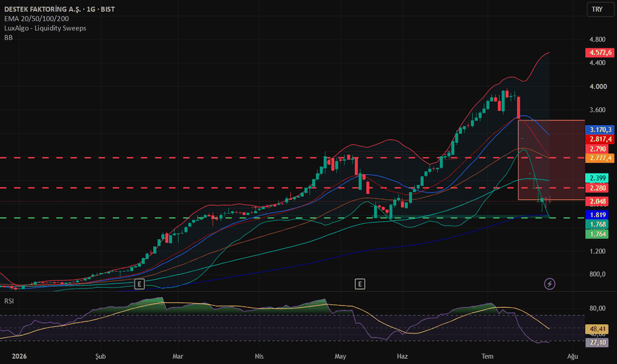Click the 48,41 RSI average value label
617x364 pixels.
pyautogui.click(x=597, y=328)
